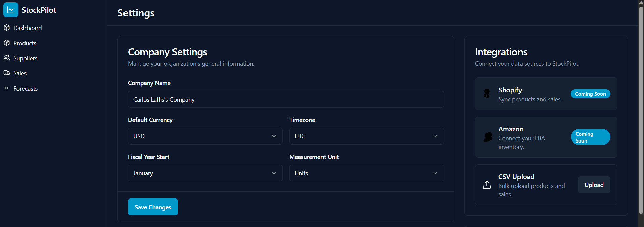Image resolution: width=644 pixels, height=227 pixels.
Task: Click the scrollbar up arrow
Action: 640,2
